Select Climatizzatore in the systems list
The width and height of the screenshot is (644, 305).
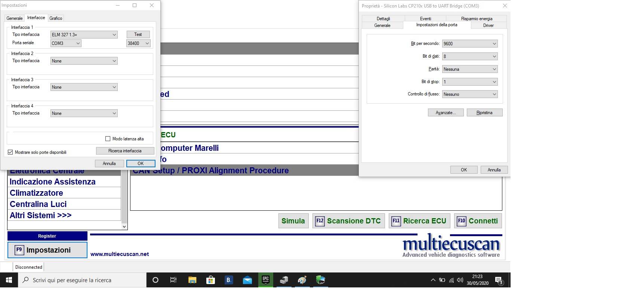click(64, 193)
